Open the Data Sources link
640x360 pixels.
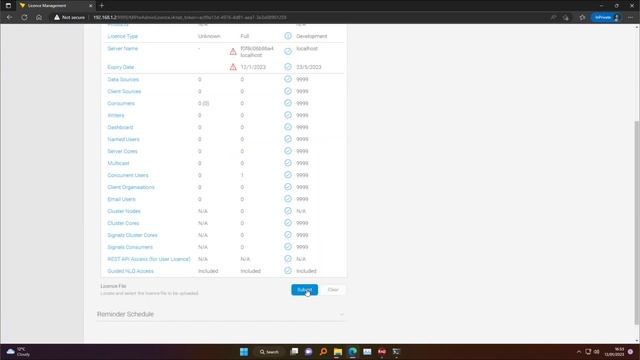[123, 80]
